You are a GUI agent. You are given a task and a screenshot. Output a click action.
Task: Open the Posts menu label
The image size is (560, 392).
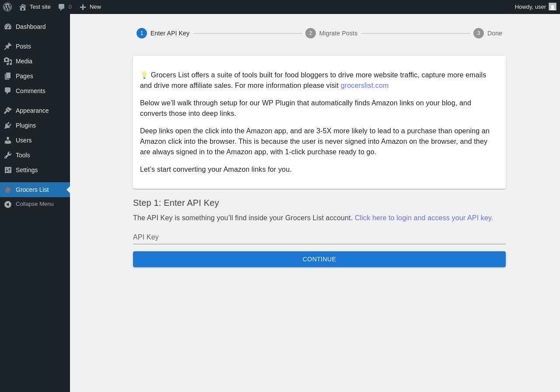(23, 46)
